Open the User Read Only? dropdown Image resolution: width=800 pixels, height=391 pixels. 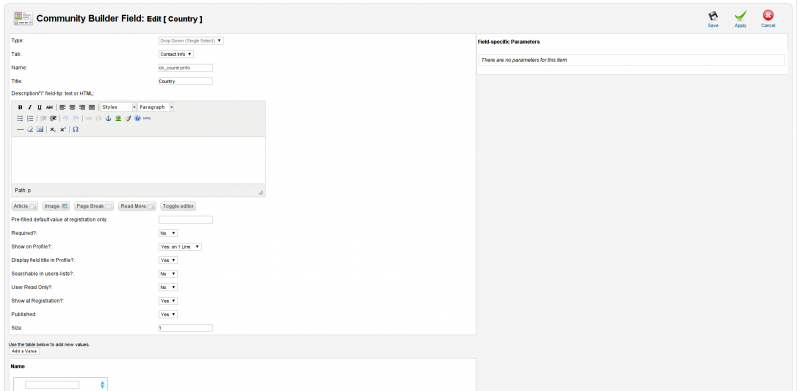coord(168,287)
